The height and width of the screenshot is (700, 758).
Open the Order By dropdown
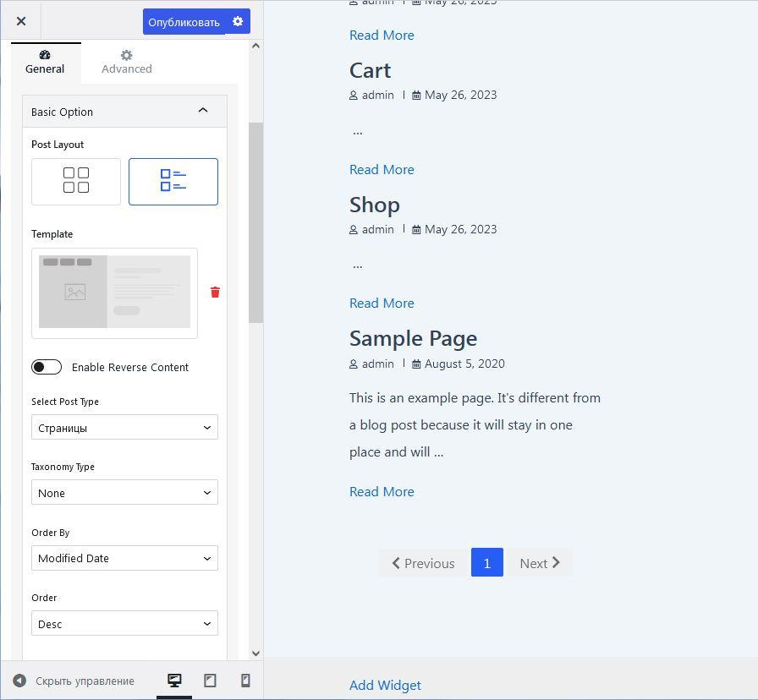pyautogui.click(x=124, y=558)
